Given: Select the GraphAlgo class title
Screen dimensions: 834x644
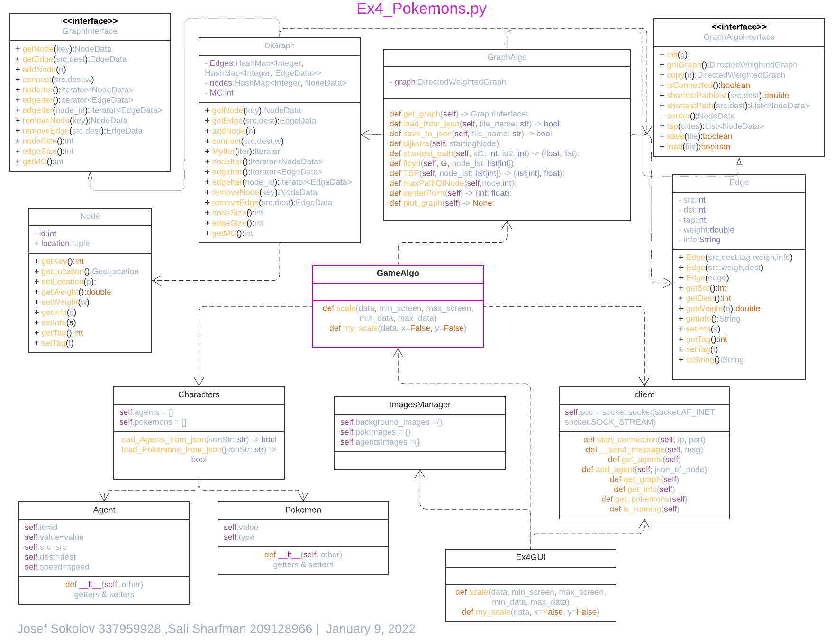Looking at the screenshot, I should click(506, 57).
